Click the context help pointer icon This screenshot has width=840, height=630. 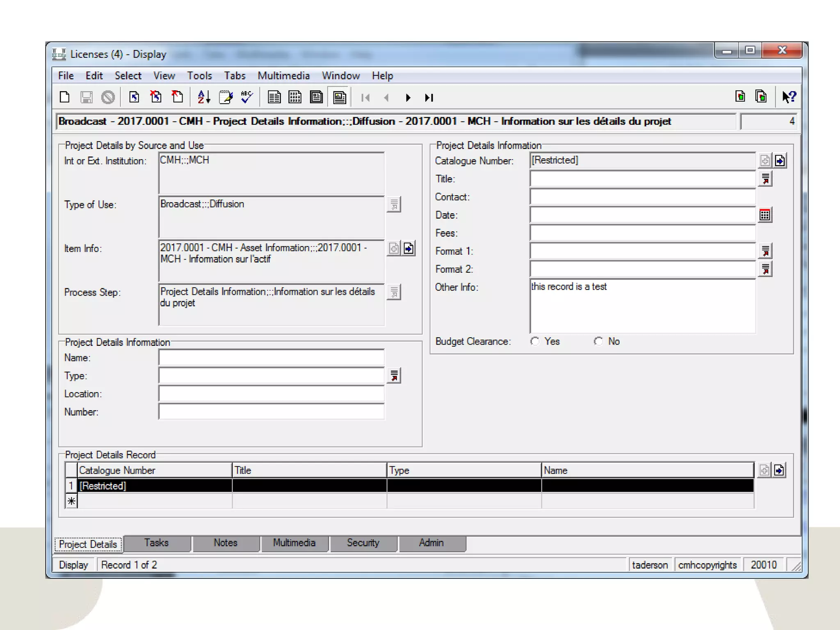tap(788, 97)
